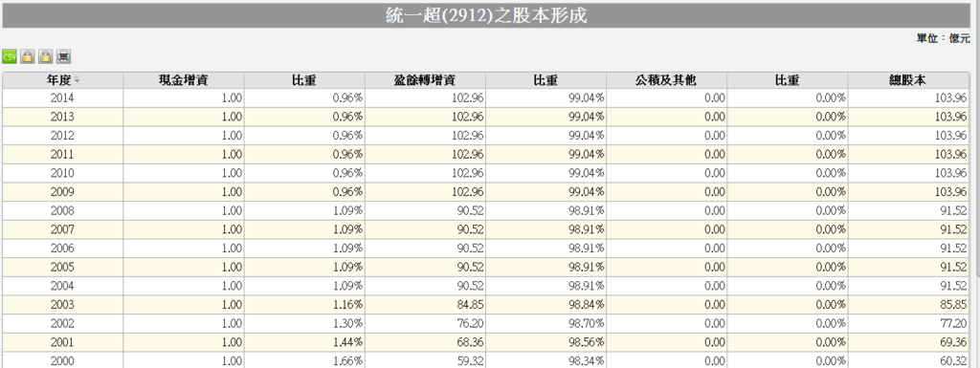Click the 1.44% cell
The width and height of the screenshot is (980, 368).
click(x=303, y=342)
